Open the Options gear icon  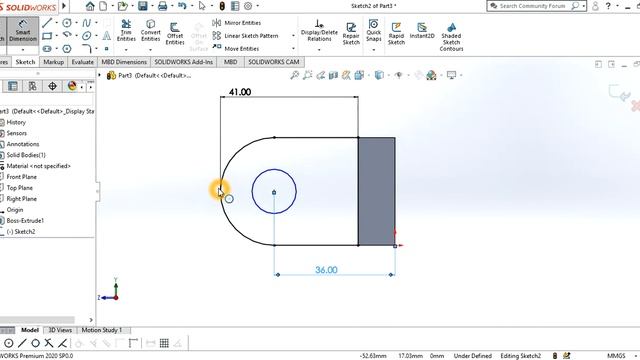[248, 6]
